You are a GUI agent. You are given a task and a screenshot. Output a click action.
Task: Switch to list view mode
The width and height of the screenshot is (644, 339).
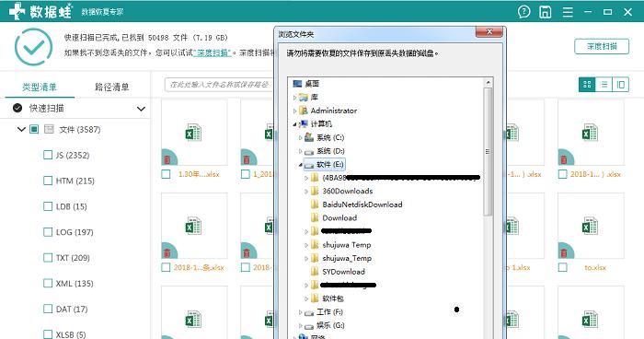(604, 85)
